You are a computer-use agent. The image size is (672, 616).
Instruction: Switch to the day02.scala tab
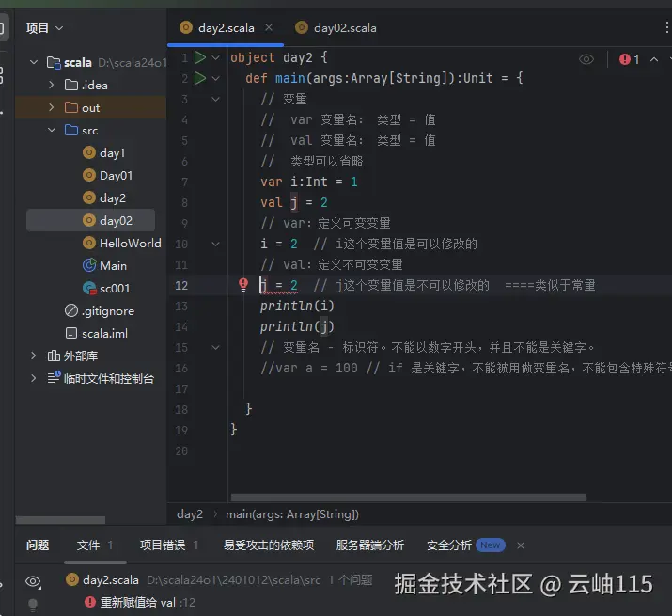[x=336, y=28]
